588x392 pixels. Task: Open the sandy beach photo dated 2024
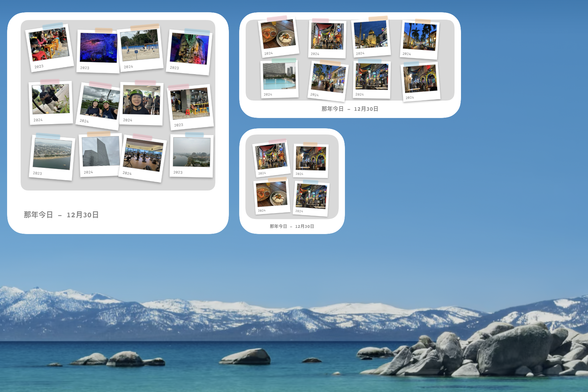coord(140,45)
